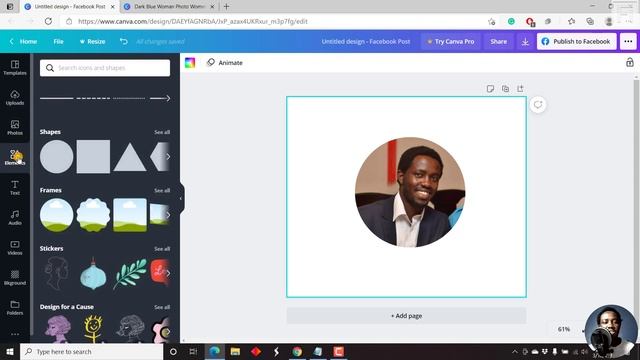Expand Frames row with right chevron
The width and height of the screenshot is (640, 360).
coord(168,215)
